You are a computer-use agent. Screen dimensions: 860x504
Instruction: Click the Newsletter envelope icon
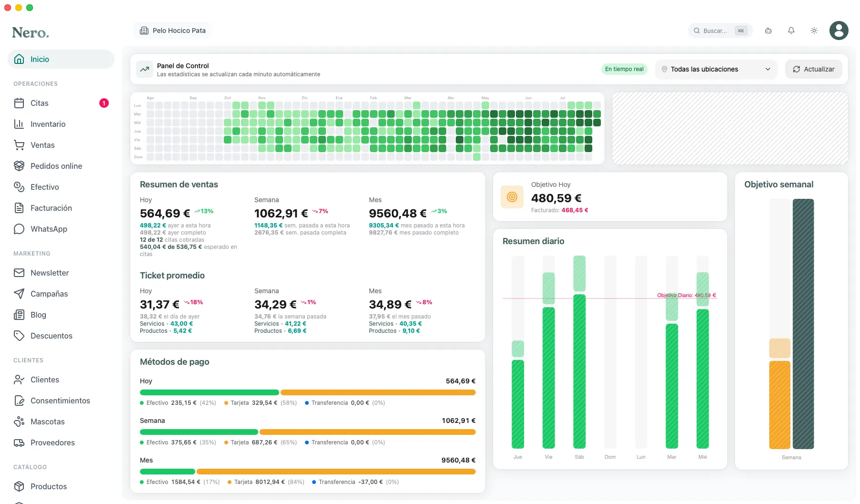(x=19, y=273)
